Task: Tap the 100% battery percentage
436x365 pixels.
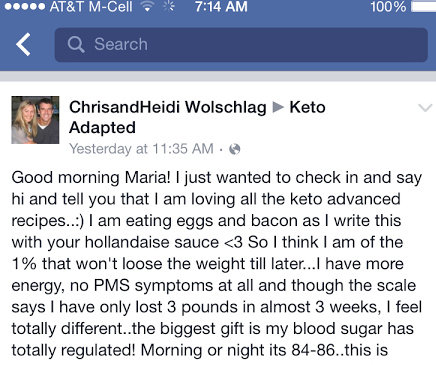Action: click(388, 7)
